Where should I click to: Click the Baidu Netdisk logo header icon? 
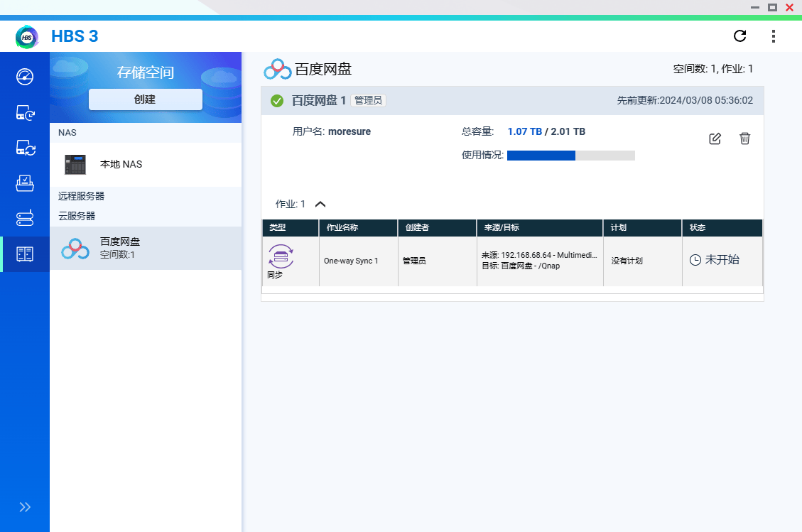[276, 68]
